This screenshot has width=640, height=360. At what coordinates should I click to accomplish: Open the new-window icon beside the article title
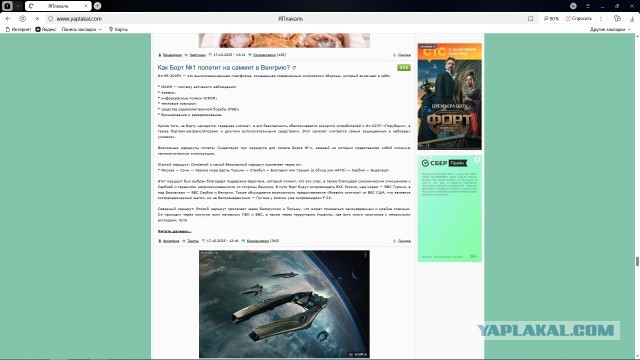[x=294, y=68]
